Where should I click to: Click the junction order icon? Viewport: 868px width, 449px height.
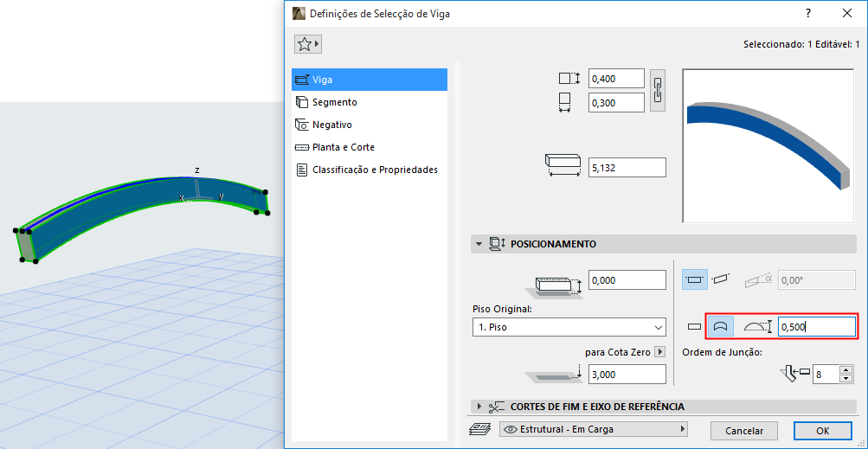tap(794, 375)
